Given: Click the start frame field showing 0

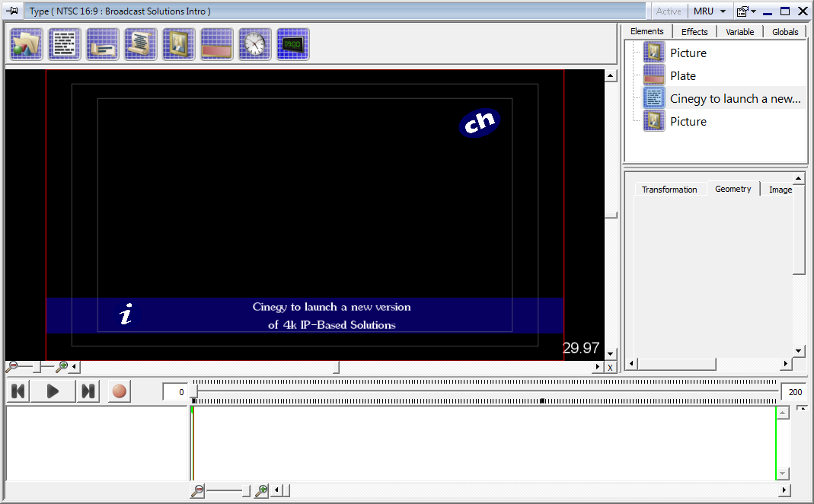Looking at the screenshot, I should tap(175, 392).
